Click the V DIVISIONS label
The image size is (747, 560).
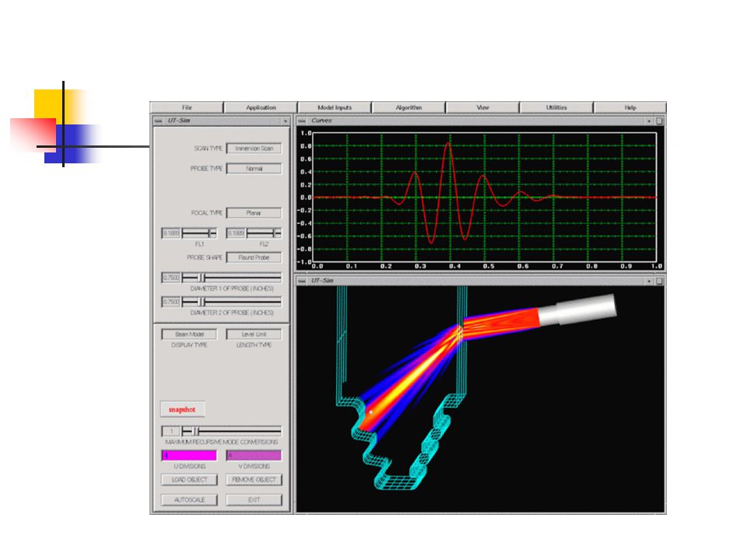[x=254, y=466]
